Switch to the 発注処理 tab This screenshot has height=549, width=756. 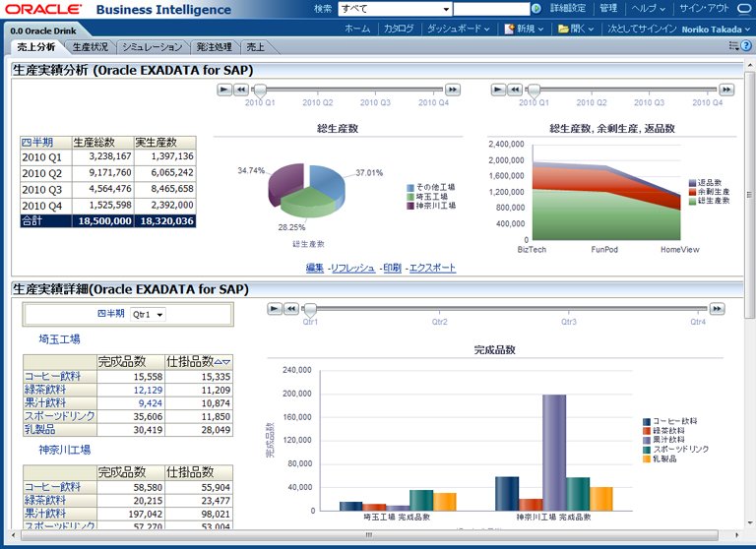214,47
